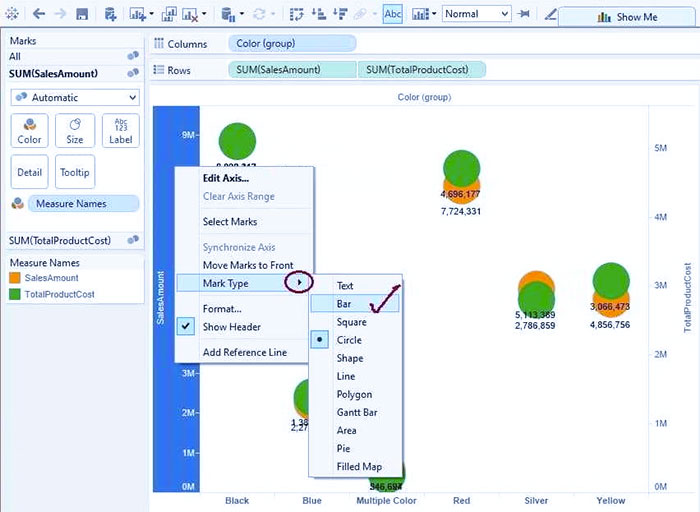The height and width of the screenshot is (512, 700).
Task: Click the Color (group) pill on Columns
Action: [x=292, y=43]
